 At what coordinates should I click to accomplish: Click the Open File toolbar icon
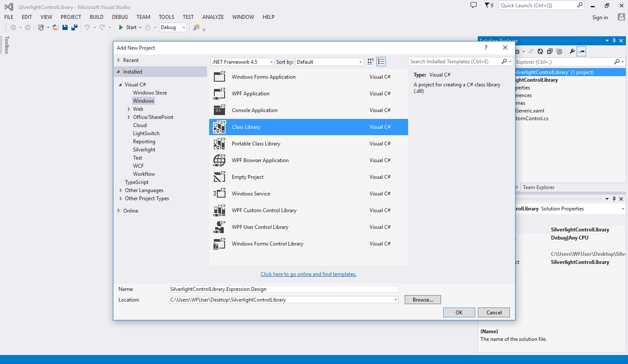point(56,27)
